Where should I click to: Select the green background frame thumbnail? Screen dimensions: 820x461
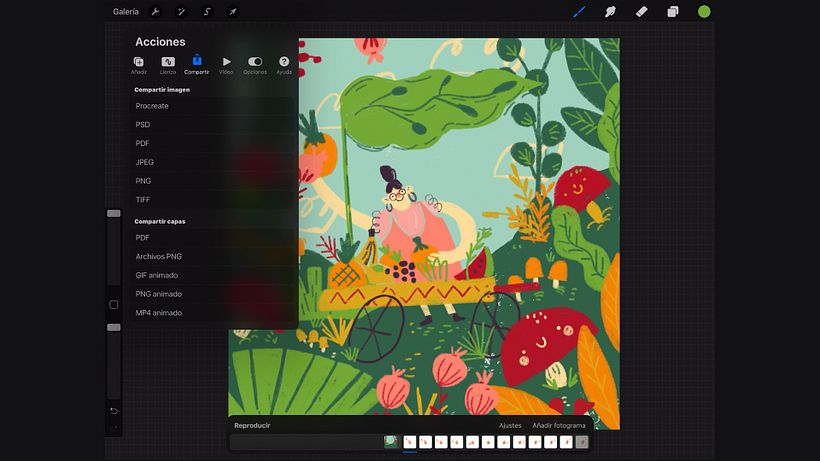(391, 442)
